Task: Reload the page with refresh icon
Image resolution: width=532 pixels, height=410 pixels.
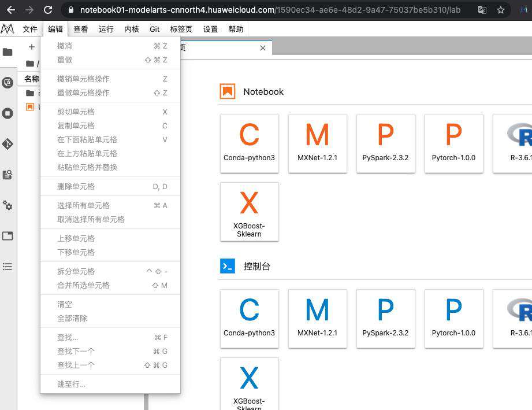Action: point(48,10)
